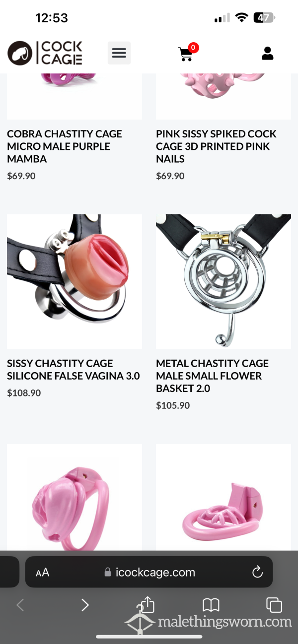Viewport: 298px width, 644px height.
Task: Tap the icockcage.com address field
Action: click(149, 572)
